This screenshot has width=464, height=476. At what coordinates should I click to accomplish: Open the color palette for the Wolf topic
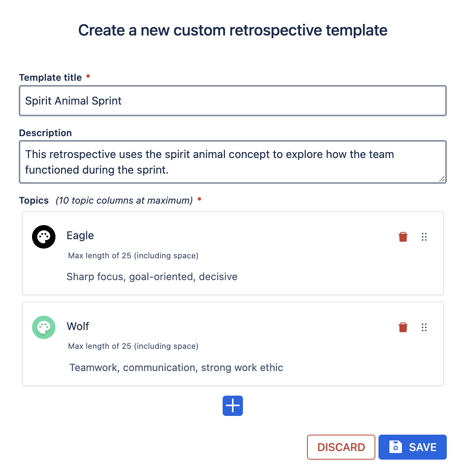coord(44,327)
